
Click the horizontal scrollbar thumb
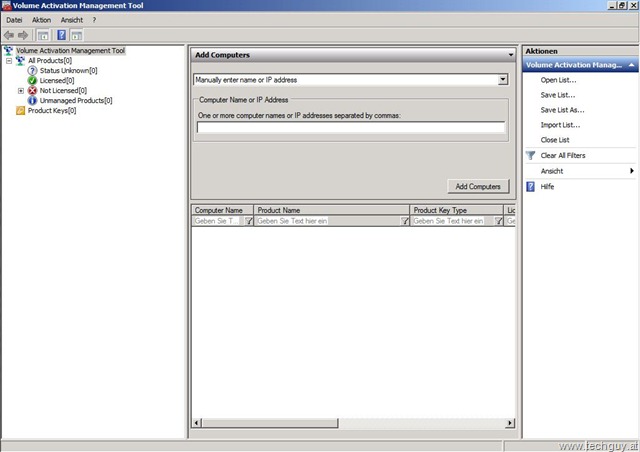[x=270, y=423]
